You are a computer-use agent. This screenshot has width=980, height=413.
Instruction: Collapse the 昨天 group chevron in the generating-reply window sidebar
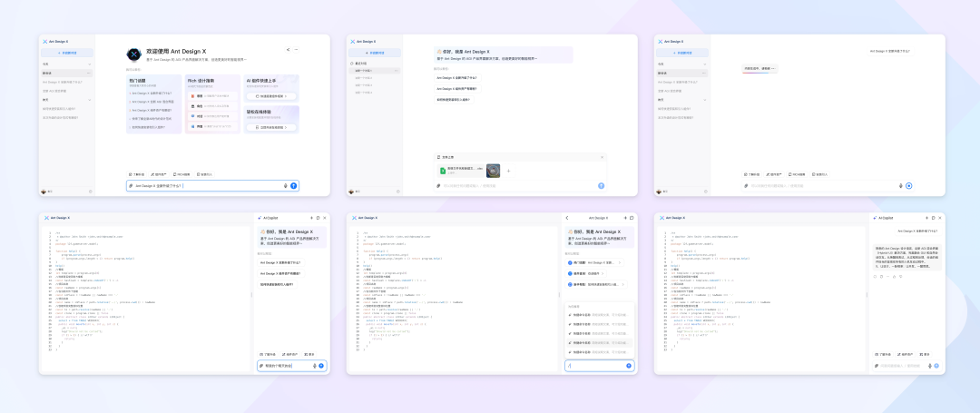(x=704, y=100)
